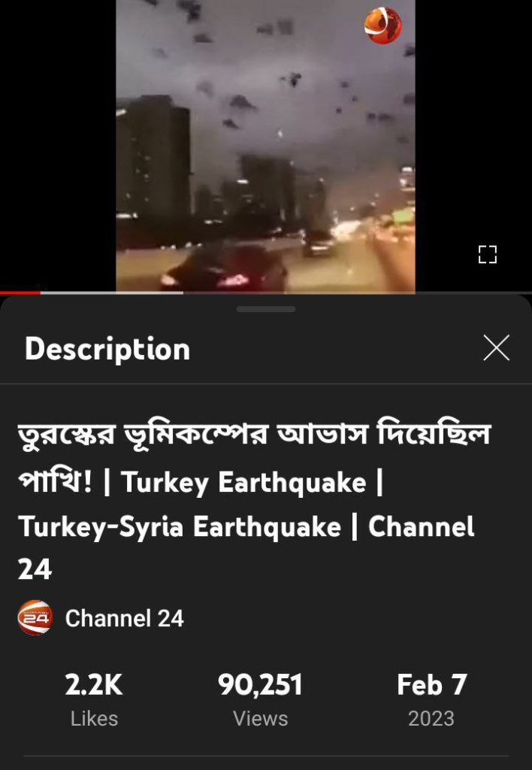Open Channel 24 avatar logo
Image resolution: width=532 pixels, height=770 pixels.
pos(35,618)
